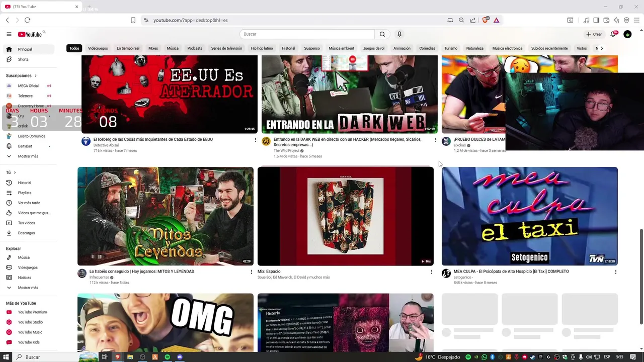The width and height of the screenshot is (644, 362).
Task: Open Brave Shields lion icon
Action: 486,20
